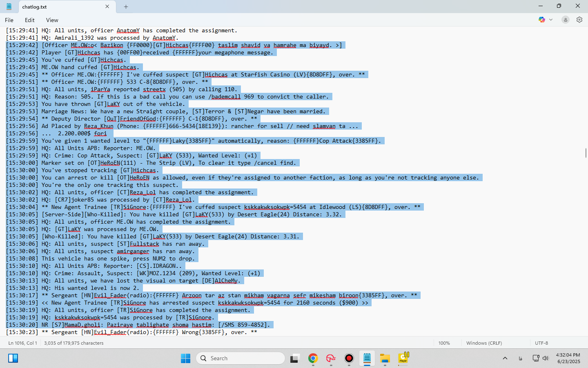Screen dimensions: 588x368
Task: Click the '/bademcall 969' reason line
Action: pos(167,96)
